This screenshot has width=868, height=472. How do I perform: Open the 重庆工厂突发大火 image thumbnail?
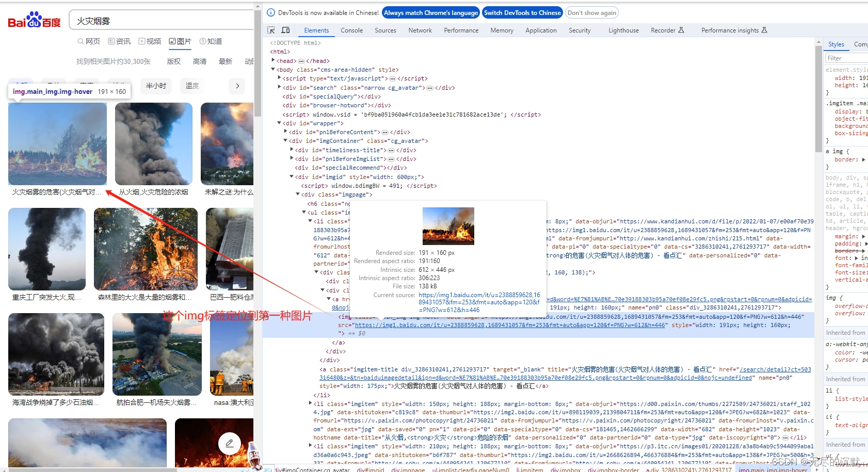click(46, 249)
